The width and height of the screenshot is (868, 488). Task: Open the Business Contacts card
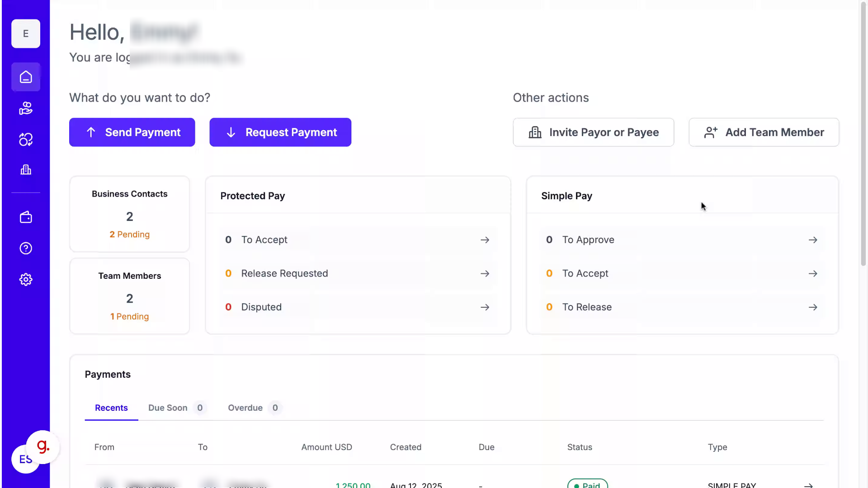click(x=130, y=214)
